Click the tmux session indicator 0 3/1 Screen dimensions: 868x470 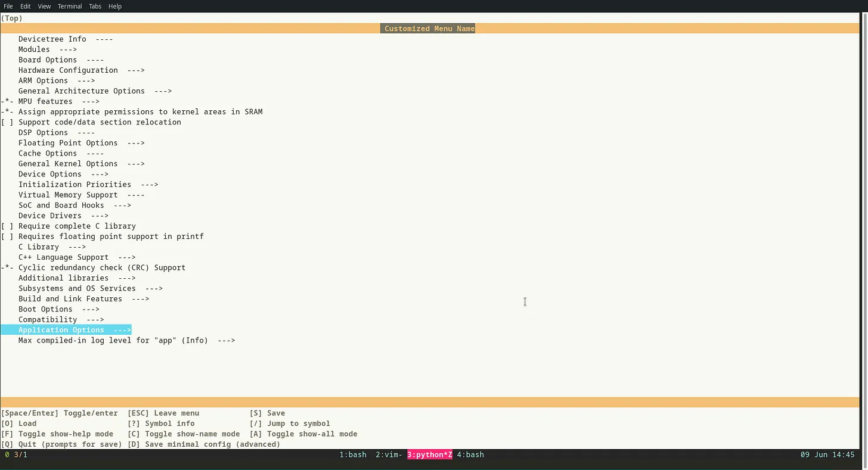pyautogui.click(x=16, y=455)
